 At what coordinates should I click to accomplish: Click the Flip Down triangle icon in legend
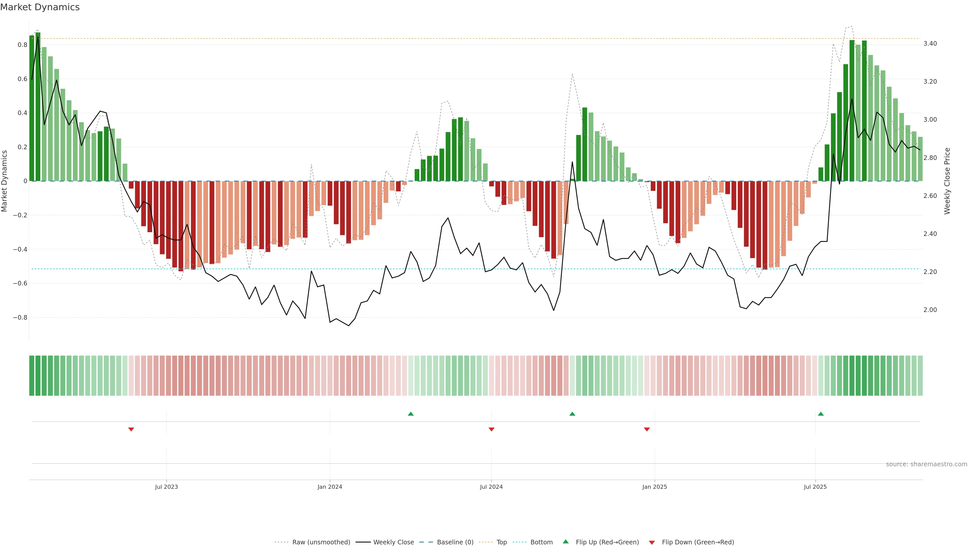click(652, 542)
